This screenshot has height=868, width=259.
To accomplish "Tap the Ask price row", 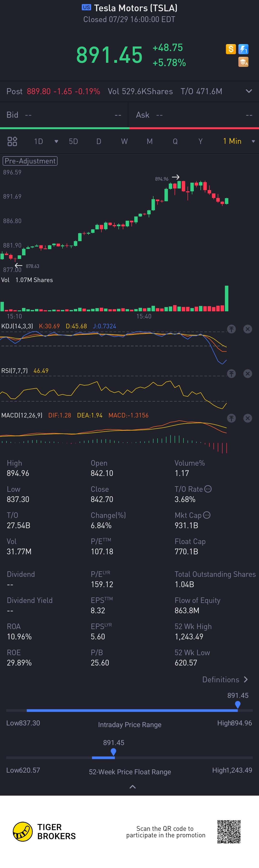I will click(x=194, y=115).
